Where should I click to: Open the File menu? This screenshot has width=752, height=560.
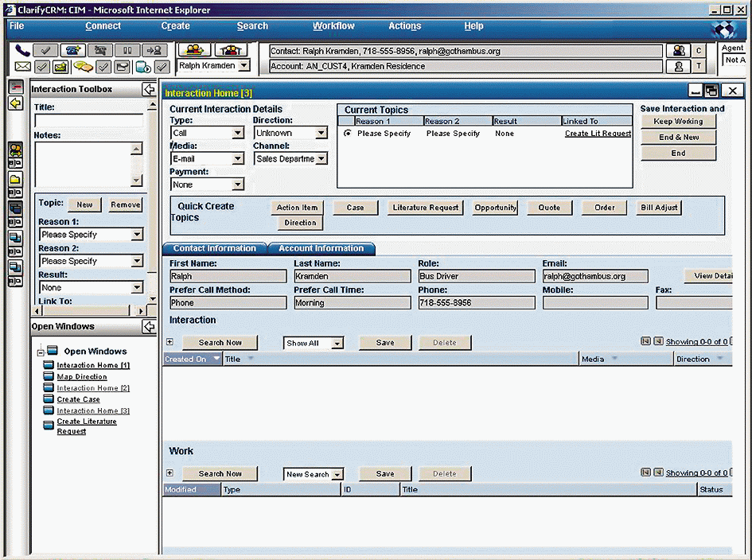[x=16, y=26]
